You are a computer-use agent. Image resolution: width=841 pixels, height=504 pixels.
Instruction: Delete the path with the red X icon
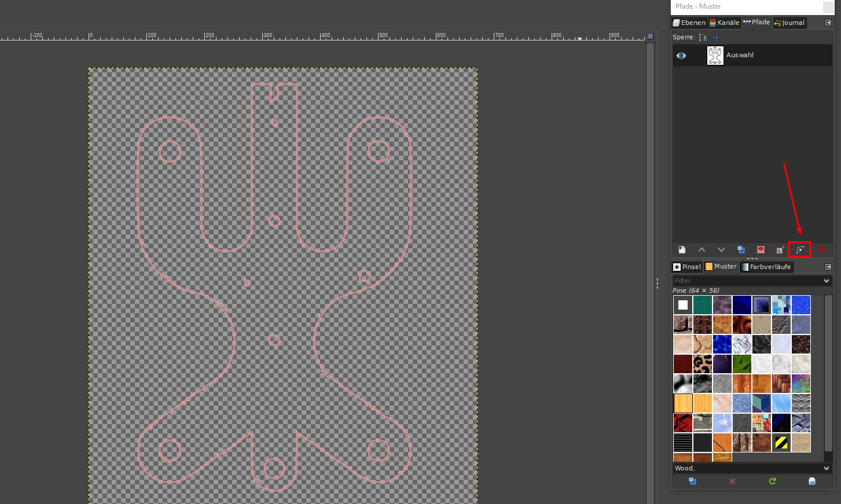tap(821, 249)
